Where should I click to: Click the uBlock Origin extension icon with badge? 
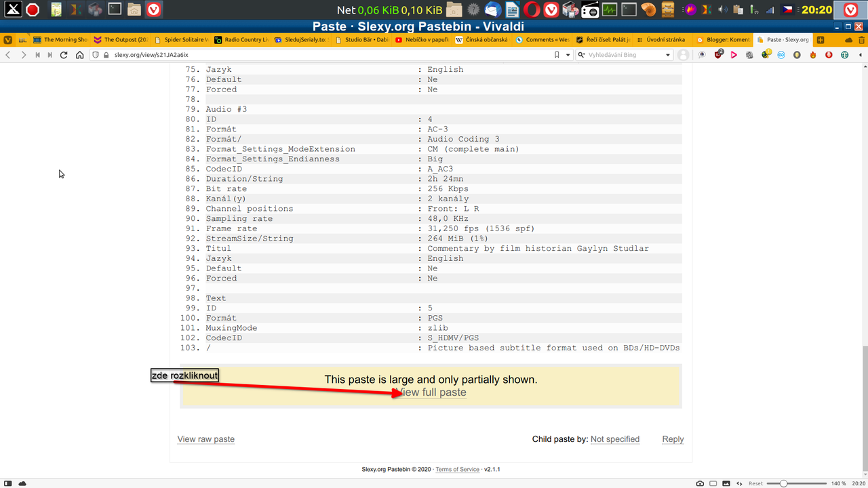click(x=719, y=55)
